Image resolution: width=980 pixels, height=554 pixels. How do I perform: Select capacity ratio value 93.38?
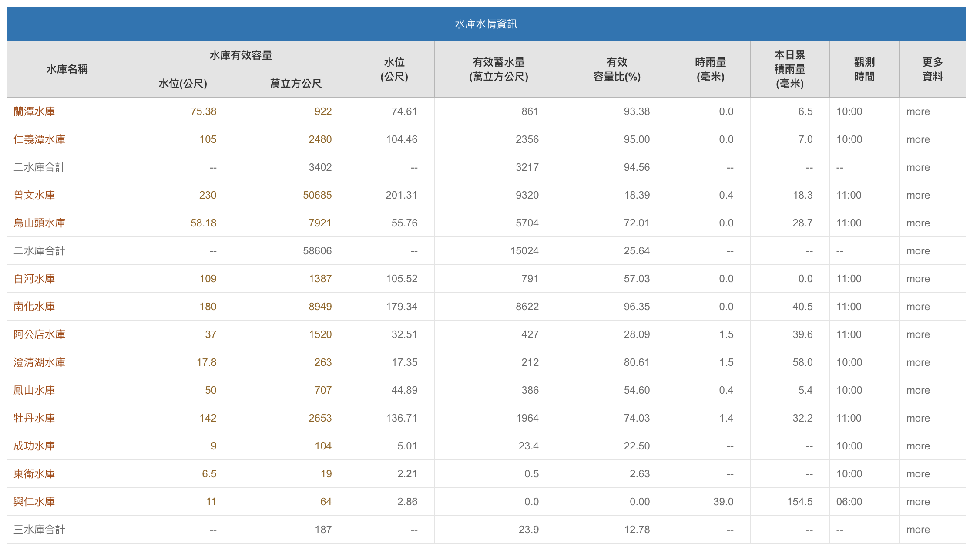[637, 111]
